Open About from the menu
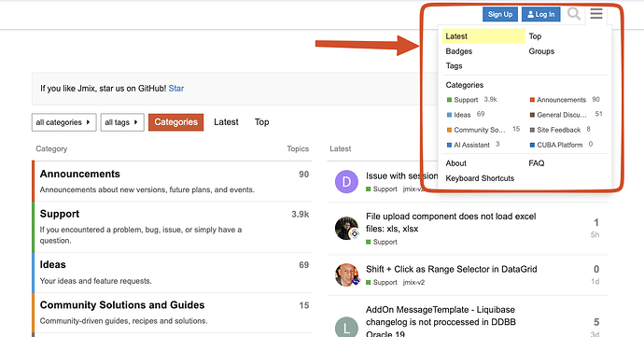Image resolution: width=644 pixels, height=337 pixels. tap(455, 163)
